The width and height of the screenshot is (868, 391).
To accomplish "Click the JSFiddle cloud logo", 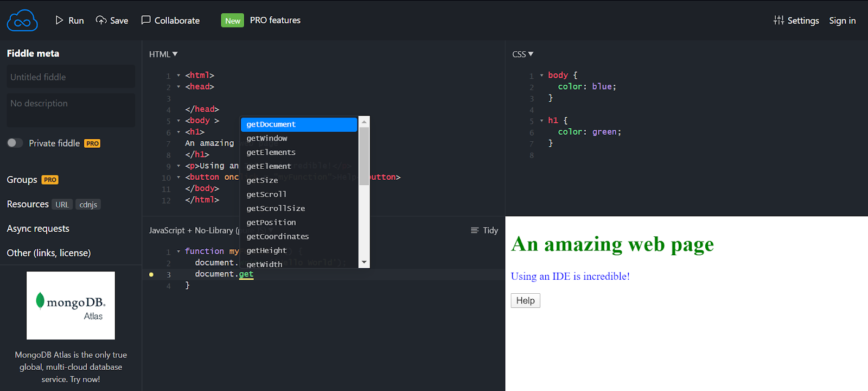I will coord(22,21).
